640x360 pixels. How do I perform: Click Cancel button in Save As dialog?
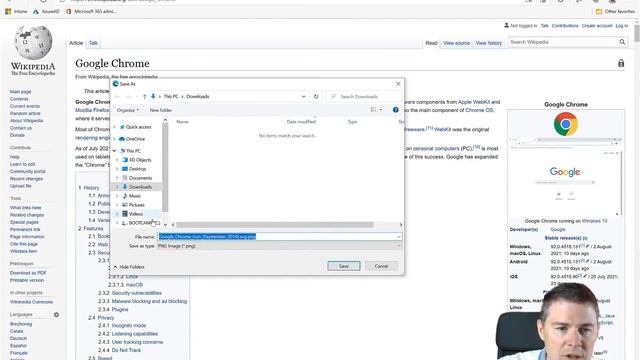coord(381,266)
